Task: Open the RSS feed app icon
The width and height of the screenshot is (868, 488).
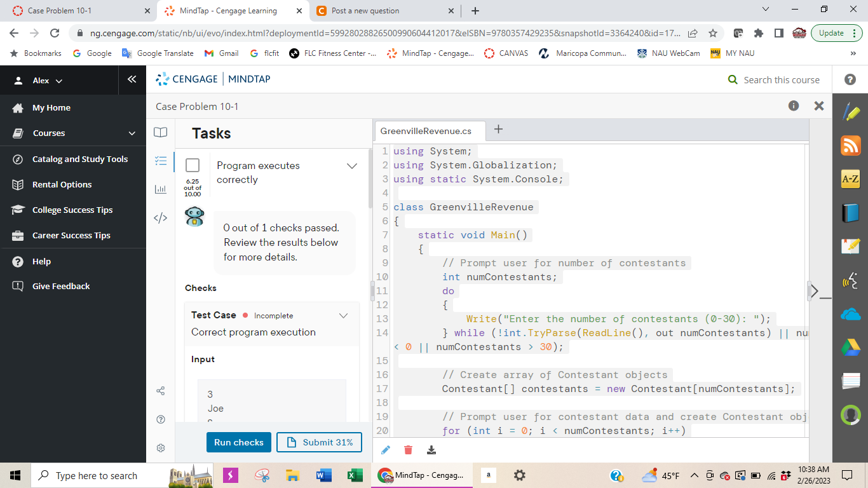Action: [x=850, y=146]
